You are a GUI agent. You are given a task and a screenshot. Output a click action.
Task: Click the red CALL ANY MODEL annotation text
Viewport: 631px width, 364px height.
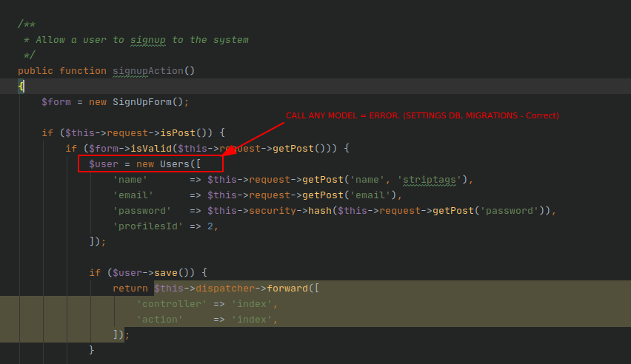click(x=422, y=116)
